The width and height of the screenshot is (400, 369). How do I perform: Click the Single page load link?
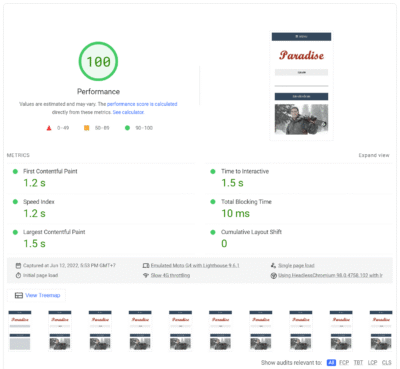coord(296,266)
